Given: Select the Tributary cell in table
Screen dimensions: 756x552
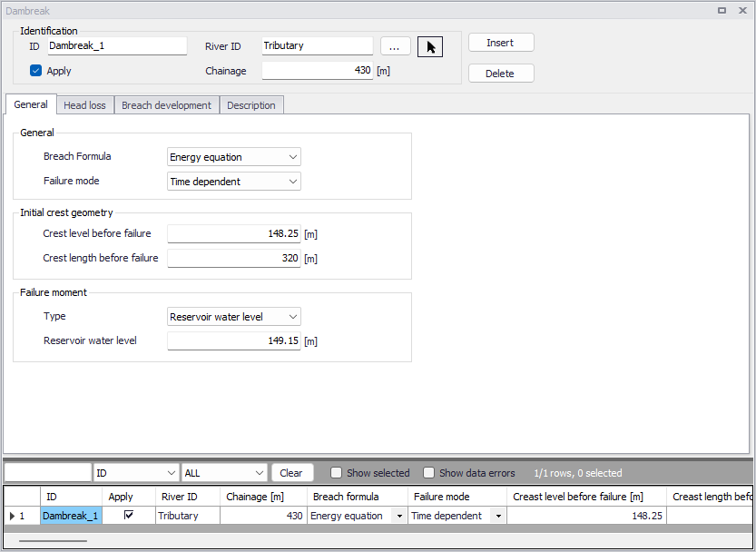Looking at the screenshot, I should coord(188,516).
